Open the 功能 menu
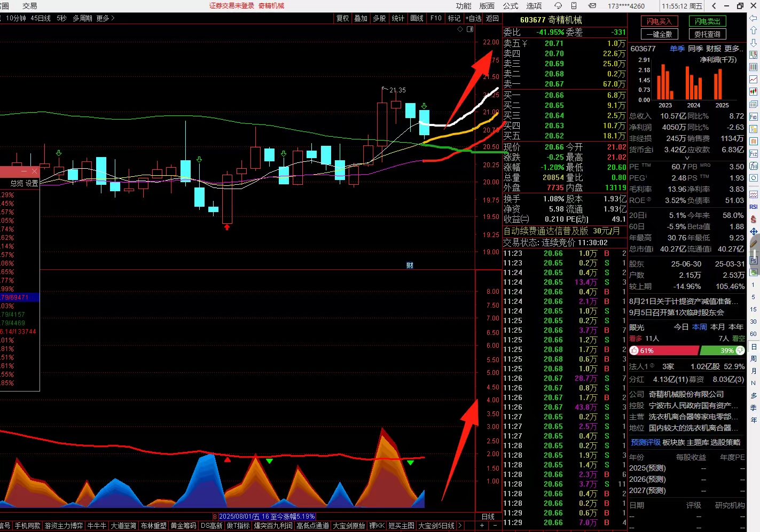This screenshot has width=760, height=532. tap(464, 6)
